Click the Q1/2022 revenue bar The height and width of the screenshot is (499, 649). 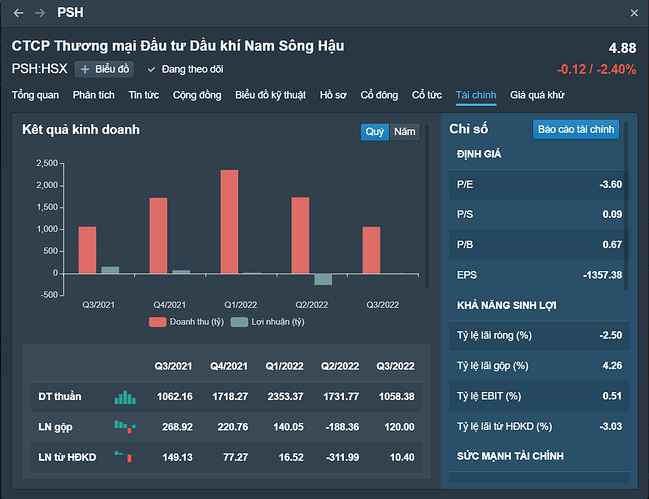click(229, 222)
